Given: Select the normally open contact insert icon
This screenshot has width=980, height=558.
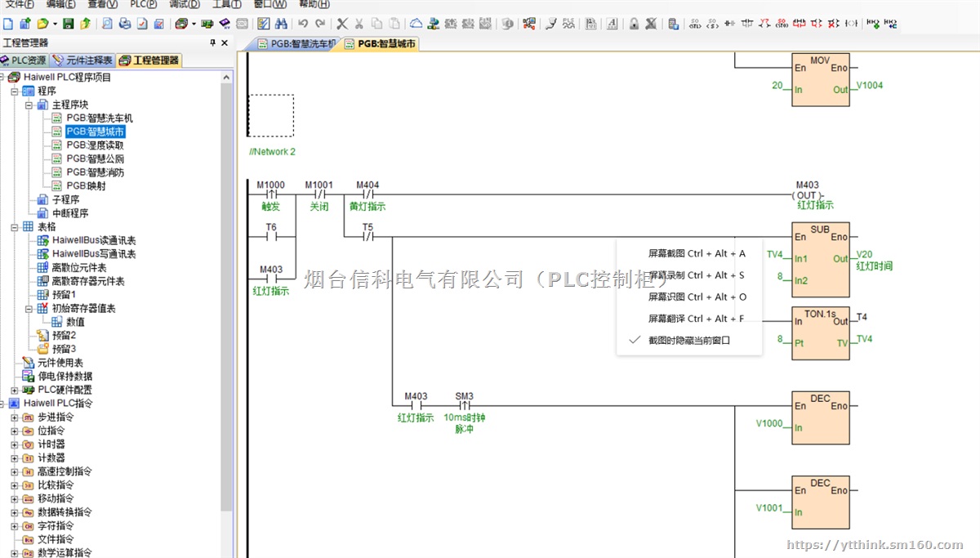Looking at the screenshot, I should point(728,24).
